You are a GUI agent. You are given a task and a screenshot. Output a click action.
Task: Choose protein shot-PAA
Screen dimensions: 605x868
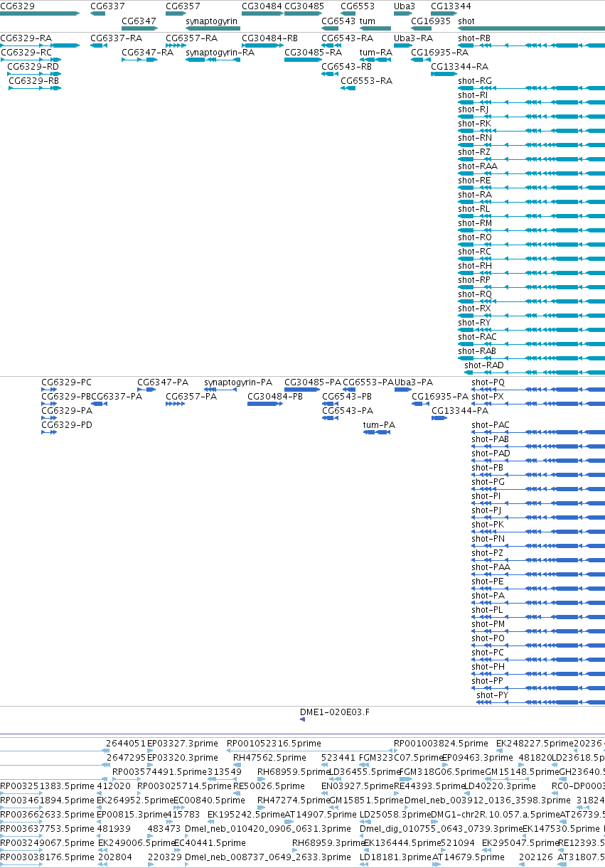491,567
